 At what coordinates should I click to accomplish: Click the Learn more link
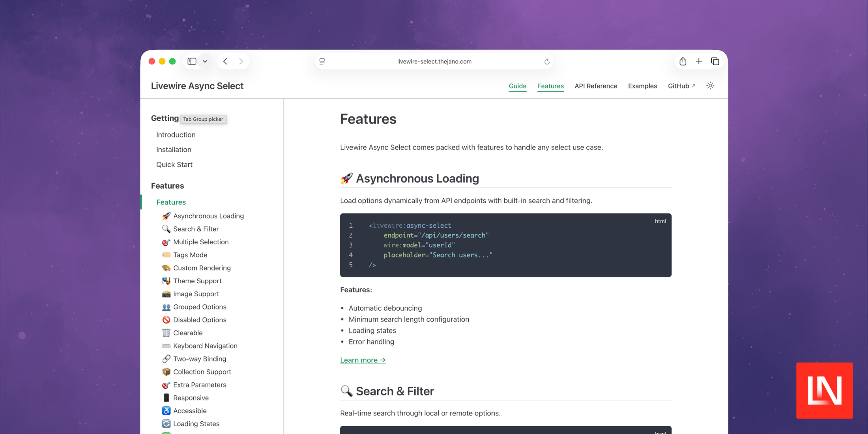(x=363, y=360)
